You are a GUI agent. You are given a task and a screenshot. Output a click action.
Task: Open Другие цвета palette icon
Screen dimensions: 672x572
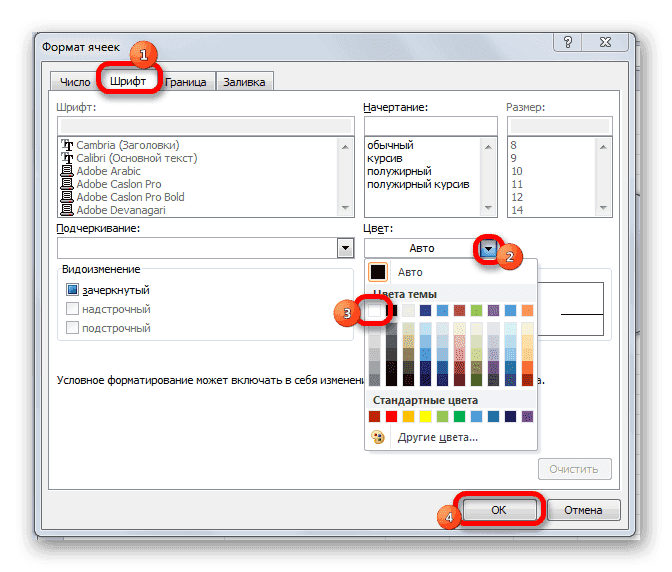click(378, 437)
